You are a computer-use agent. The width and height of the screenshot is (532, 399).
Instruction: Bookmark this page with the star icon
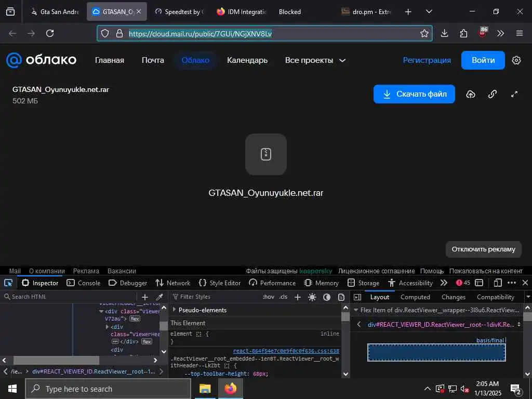pos(424,33)
